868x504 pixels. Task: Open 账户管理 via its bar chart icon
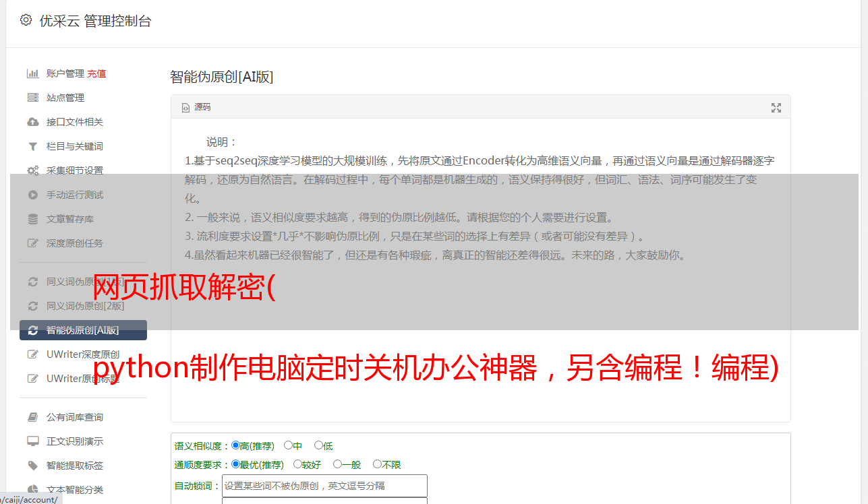click(x=32, y=73)
